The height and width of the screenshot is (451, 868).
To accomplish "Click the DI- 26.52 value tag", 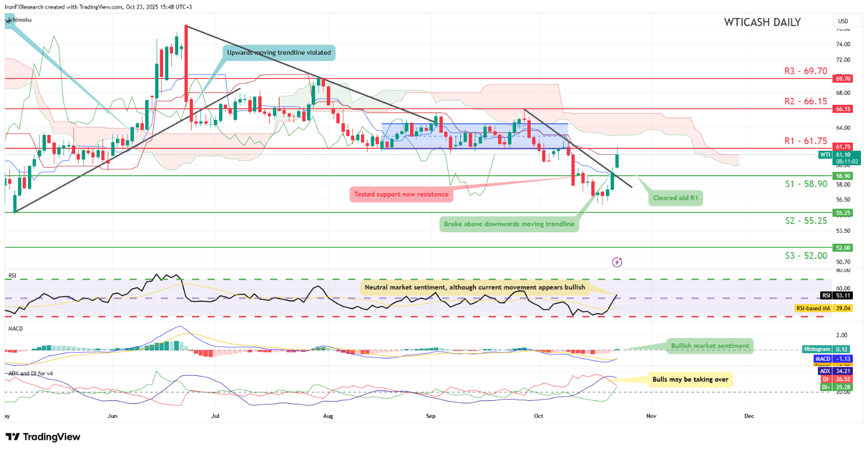I will tap(835, 379).
